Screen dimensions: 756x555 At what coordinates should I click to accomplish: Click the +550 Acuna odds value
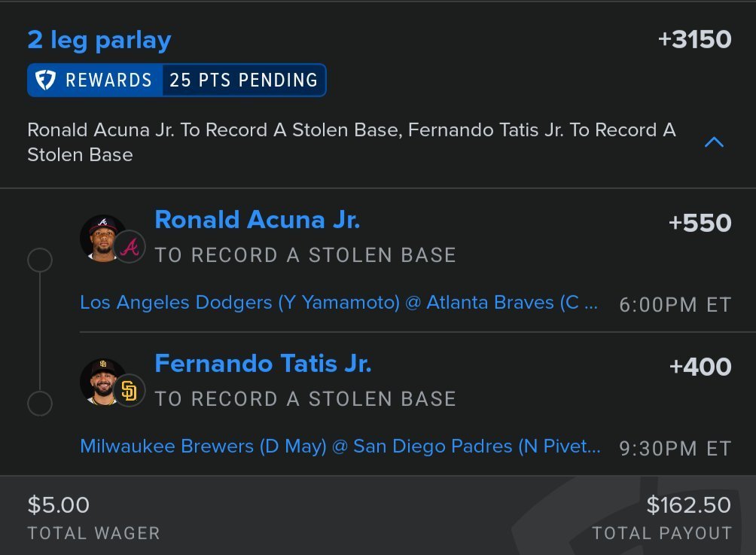pyautogui.click(x=700, y=223)
